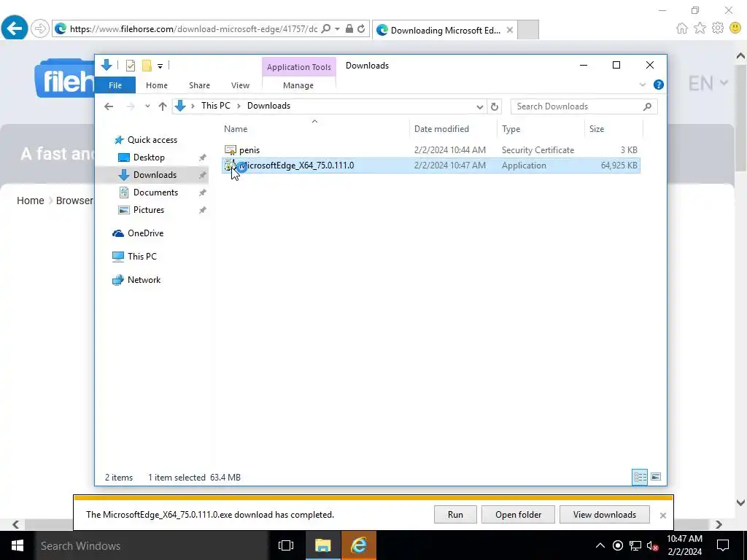Switch to details view layout
747x560 pixels.
[x=640, y=477]
